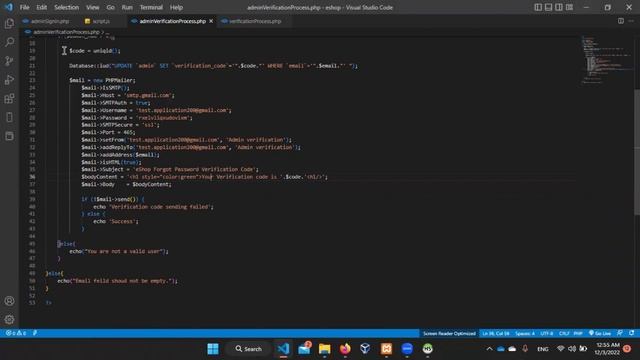Click the volume icon in system tray

[x=572, y=349]
